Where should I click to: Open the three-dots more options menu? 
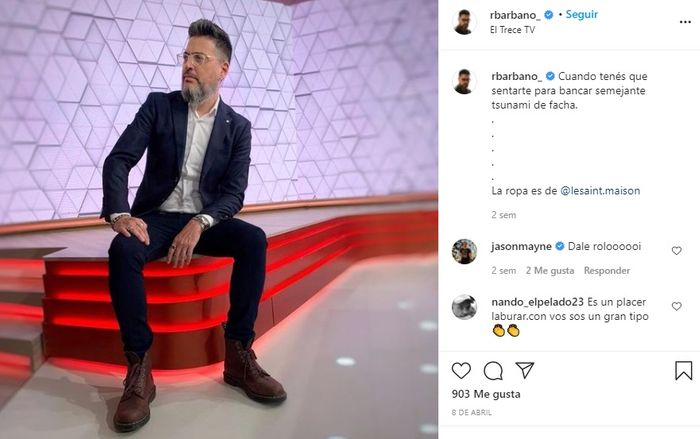(x=685, y=22)
